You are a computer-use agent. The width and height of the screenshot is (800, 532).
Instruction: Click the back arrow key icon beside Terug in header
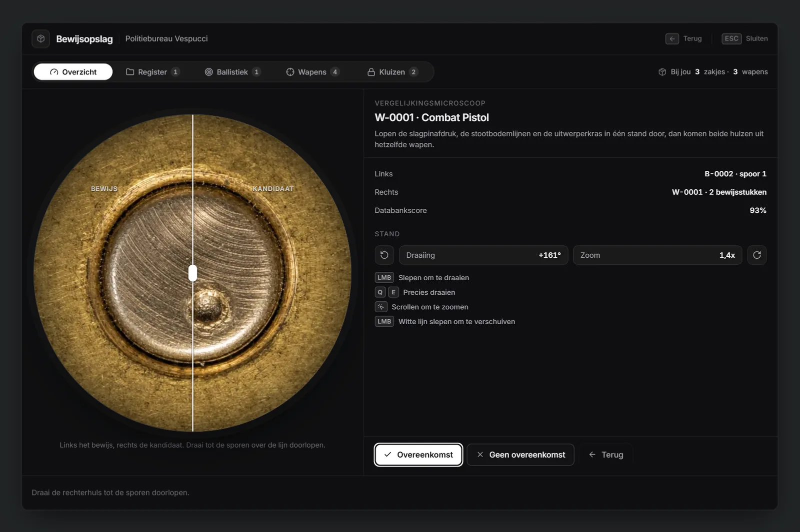[x=672, y=38]
